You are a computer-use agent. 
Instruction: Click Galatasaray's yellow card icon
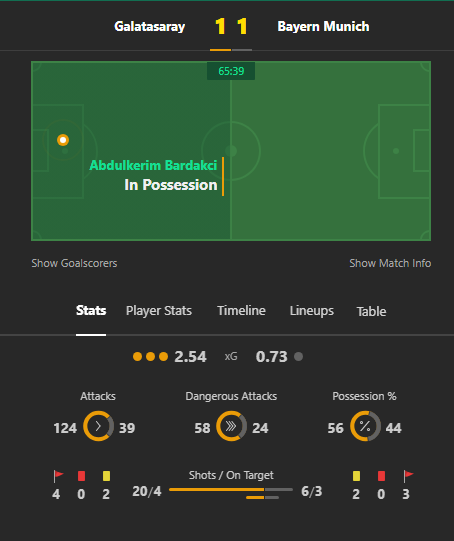click(106, 476)
